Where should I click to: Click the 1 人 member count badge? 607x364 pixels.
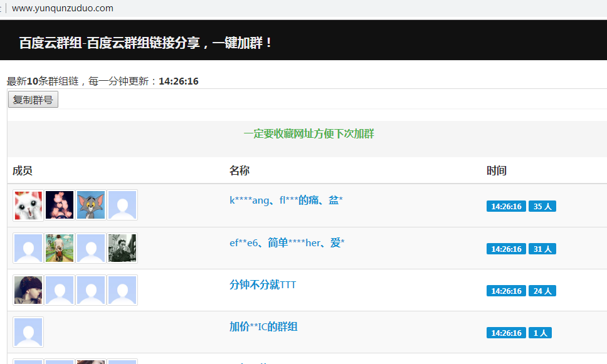click(540, 333)
